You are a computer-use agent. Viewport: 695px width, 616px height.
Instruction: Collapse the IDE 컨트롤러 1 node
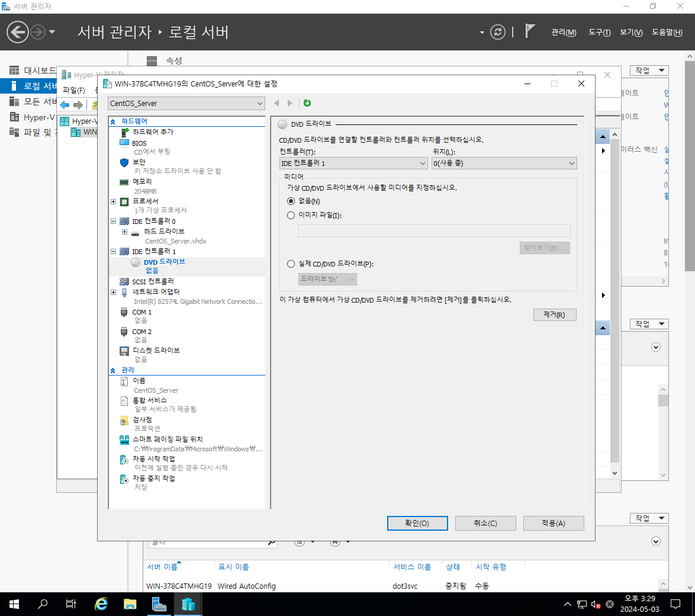(114, 252)
